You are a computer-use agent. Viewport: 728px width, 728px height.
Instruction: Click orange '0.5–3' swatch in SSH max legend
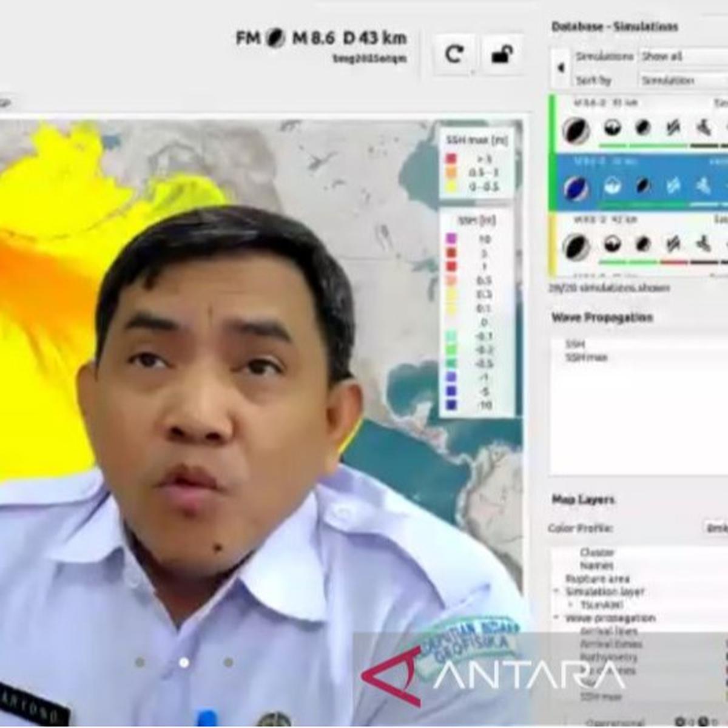tap(451, 173)
